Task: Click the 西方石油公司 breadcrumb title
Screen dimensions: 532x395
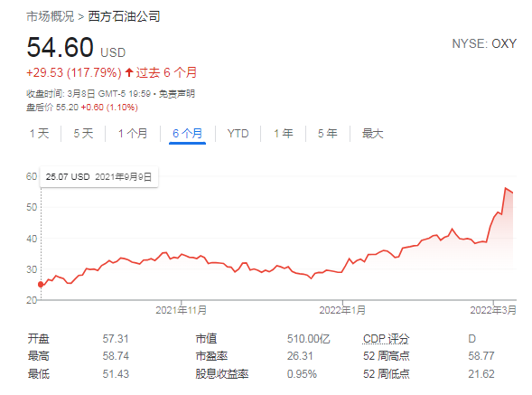Action: [x=124, y=16]
